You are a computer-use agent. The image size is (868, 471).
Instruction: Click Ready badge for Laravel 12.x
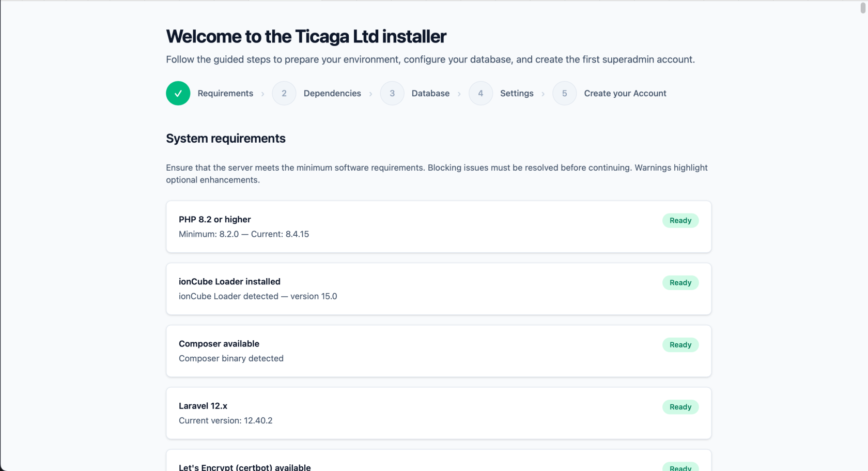pos(680,407)
